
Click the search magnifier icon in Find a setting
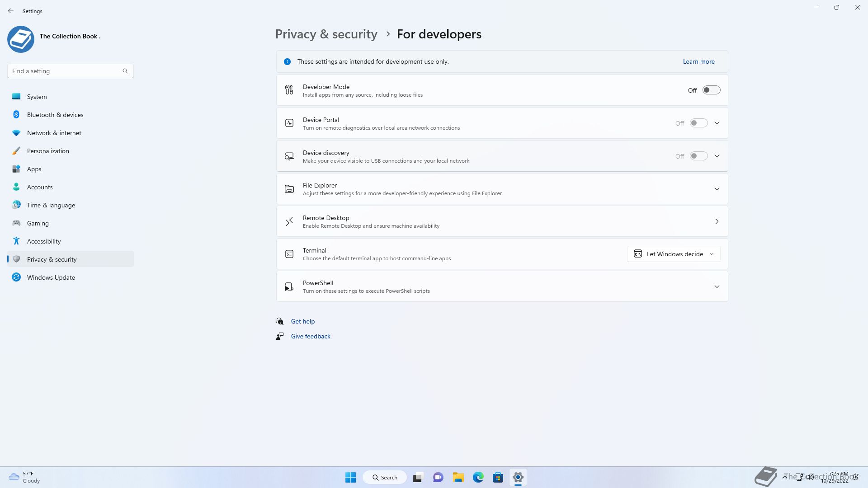125,71
